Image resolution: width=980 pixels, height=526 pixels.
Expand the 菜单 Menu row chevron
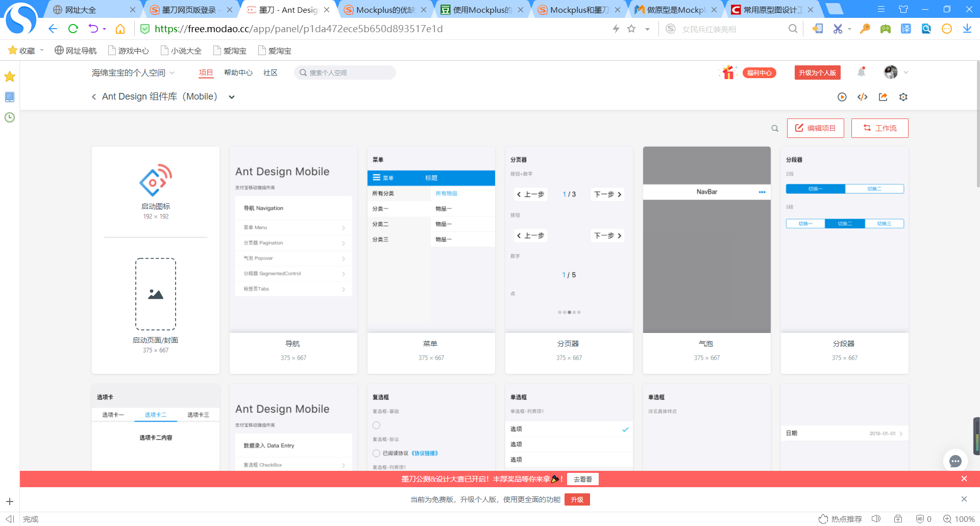(344, 228)
